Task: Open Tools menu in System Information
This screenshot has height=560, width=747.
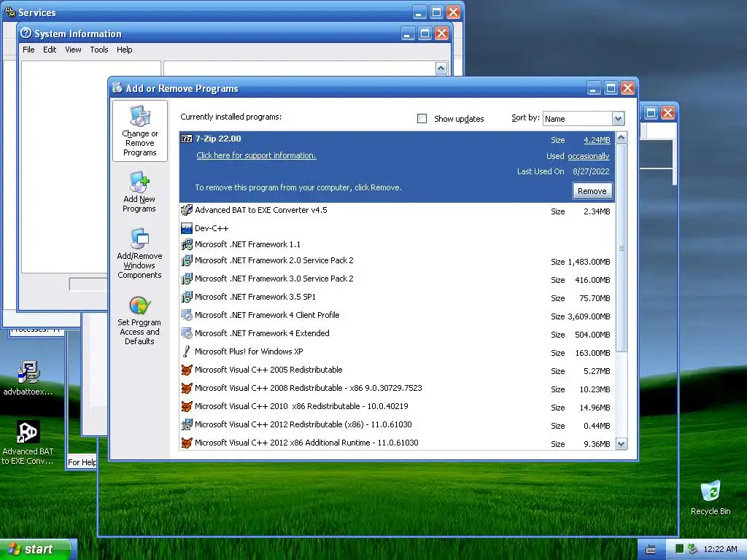Action: [x=99, y=50]
